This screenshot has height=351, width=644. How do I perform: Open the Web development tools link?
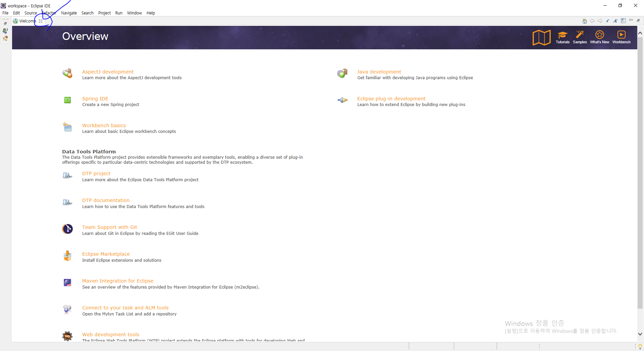click(x=111, y=335)
